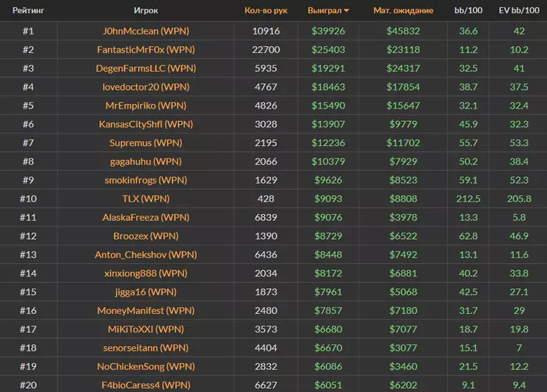Open KansasCityShfl (WPN) player link

(x=146, y=124)
